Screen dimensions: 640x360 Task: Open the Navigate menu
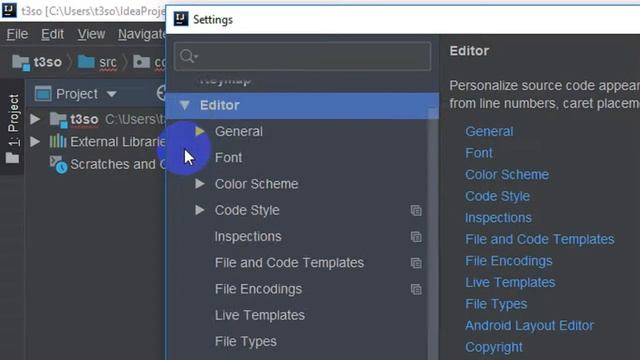(142, 34)
